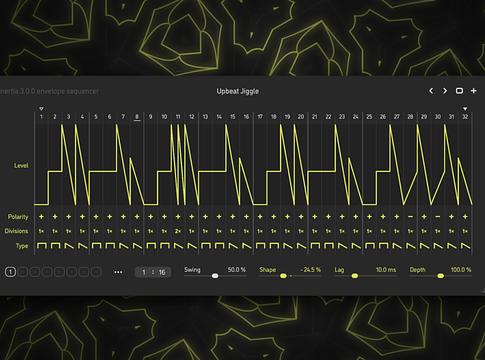Change the 1x division on step 15
Image resolution: width=485 pixels, height=360 pixels.
pos(233,231)
